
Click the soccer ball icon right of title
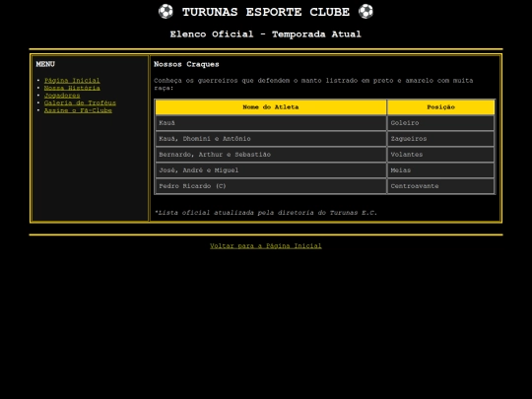tap(366, 12)
